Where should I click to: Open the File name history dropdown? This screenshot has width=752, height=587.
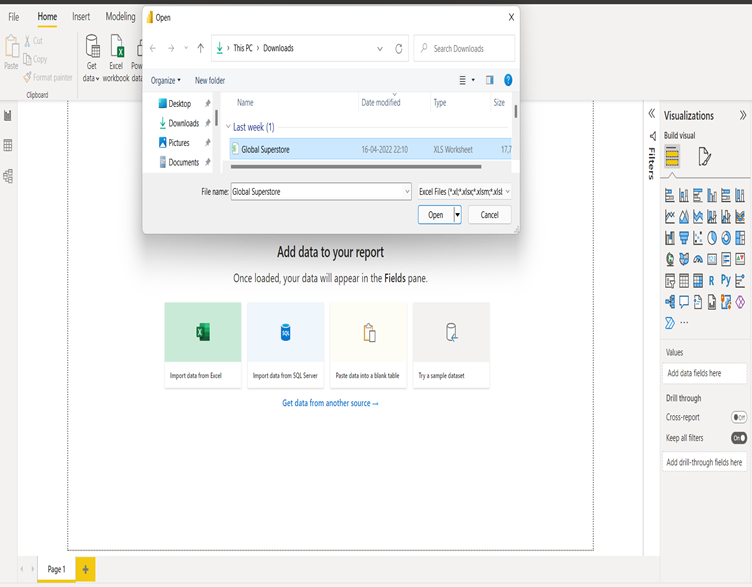pyautogui.click(x=407, y=192)
